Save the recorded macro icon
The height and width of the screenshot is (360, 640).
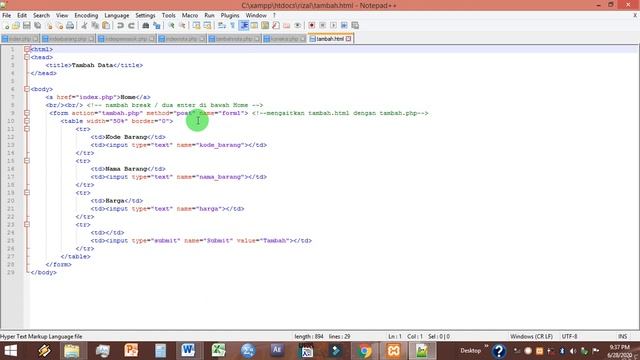[355, 25]
